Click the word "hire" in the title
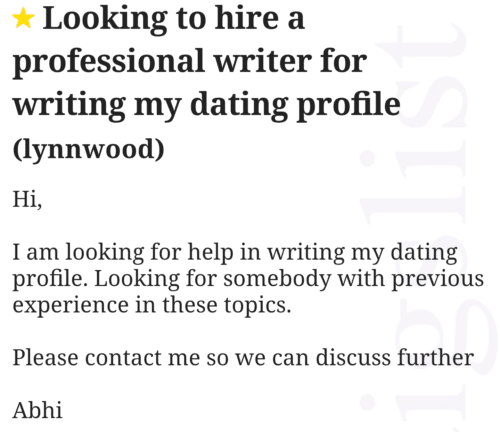The width and height of the screenshot is (500, 432). click(x=247, y=18)
